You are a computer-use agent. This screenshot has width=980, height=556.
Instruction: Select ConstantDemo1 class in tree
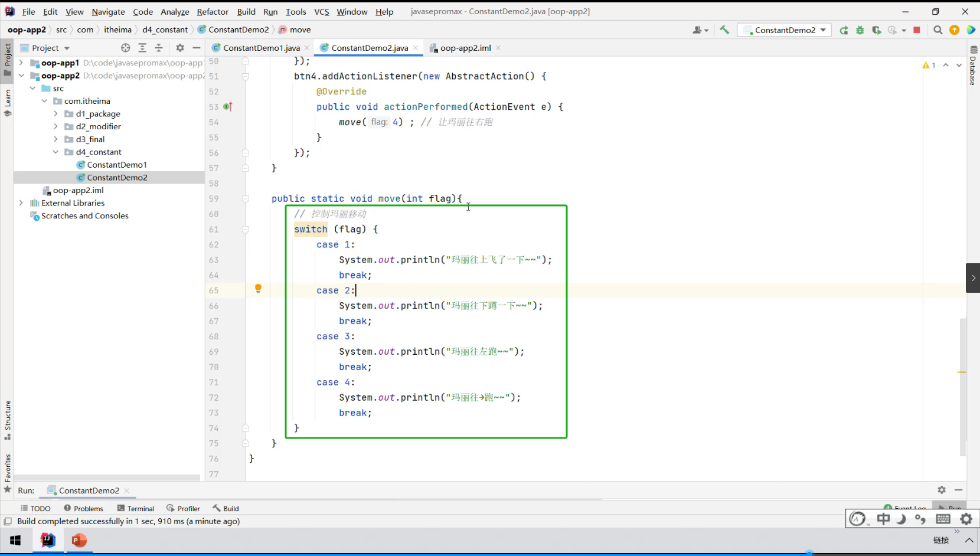117,165
